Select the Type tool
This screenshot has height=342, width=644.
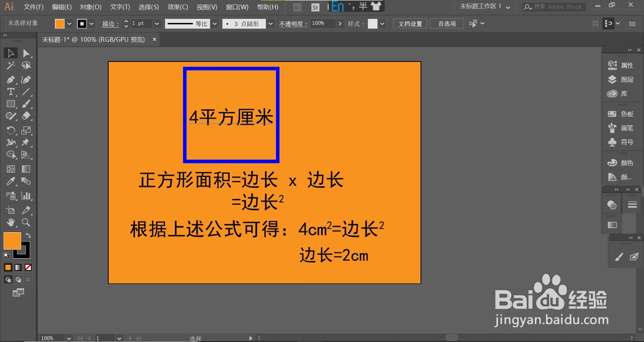[x=11, y=92]
